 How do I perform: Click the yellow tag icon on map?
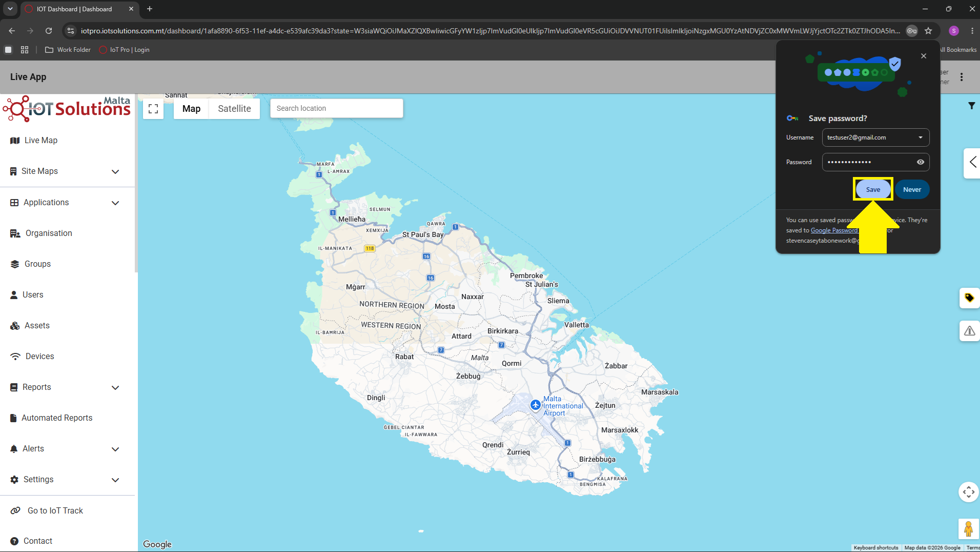click(969, 298)
